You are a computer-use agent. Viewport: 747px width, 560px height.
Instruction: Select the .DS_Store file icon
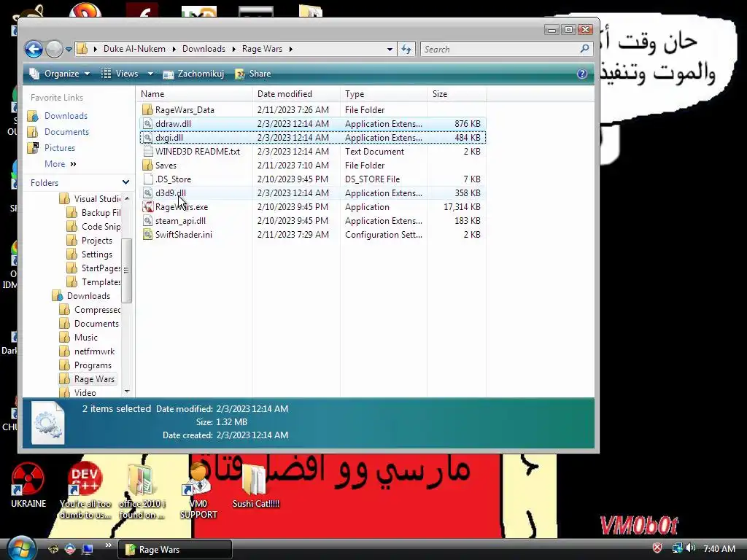coord(147,179)
